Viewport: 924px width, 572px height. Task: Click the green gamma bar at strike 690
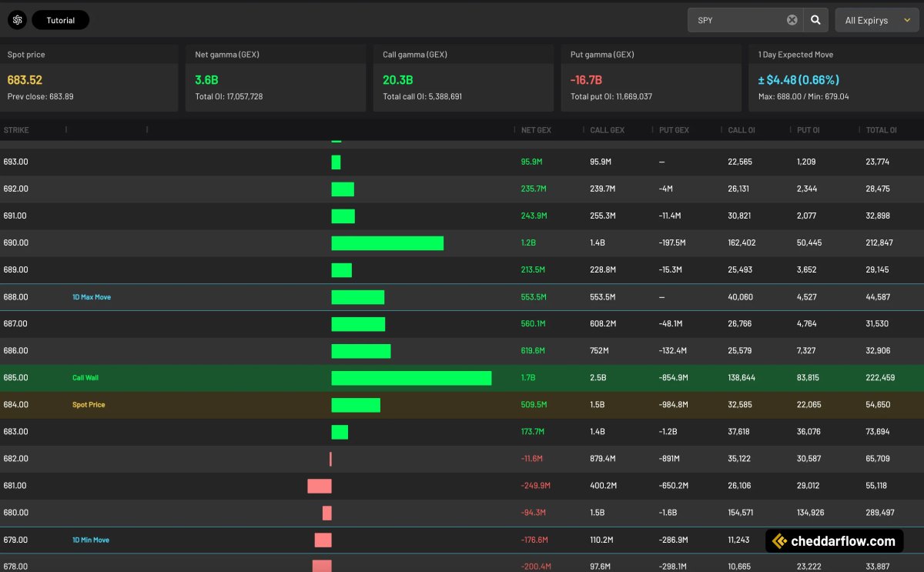tap(387, 243)
